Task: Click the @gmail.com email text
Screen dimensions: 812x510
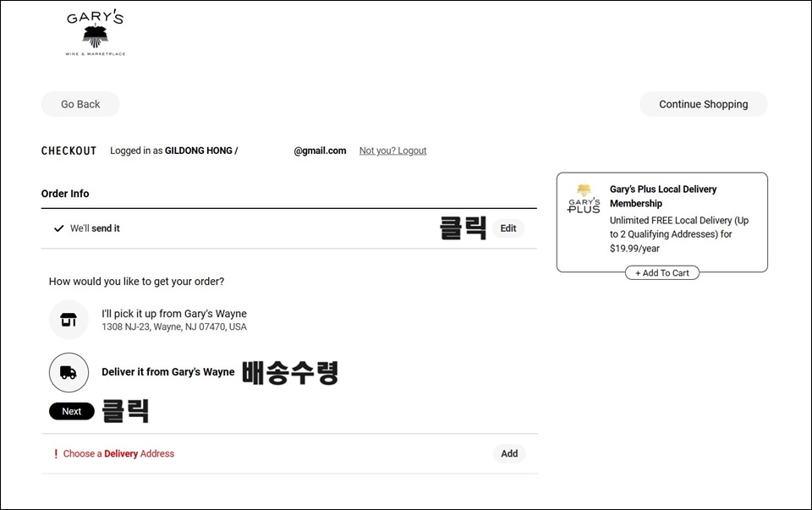Action: click(320, 151)
